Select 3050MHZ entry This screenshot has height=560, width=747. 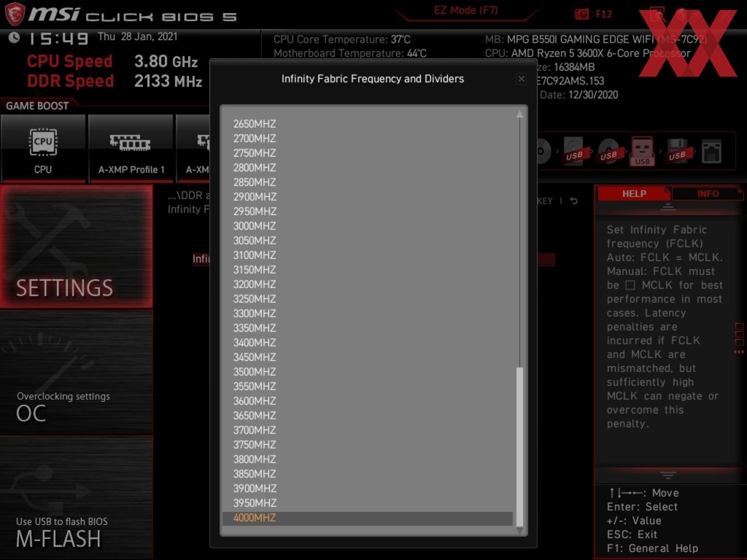point(254,240)
